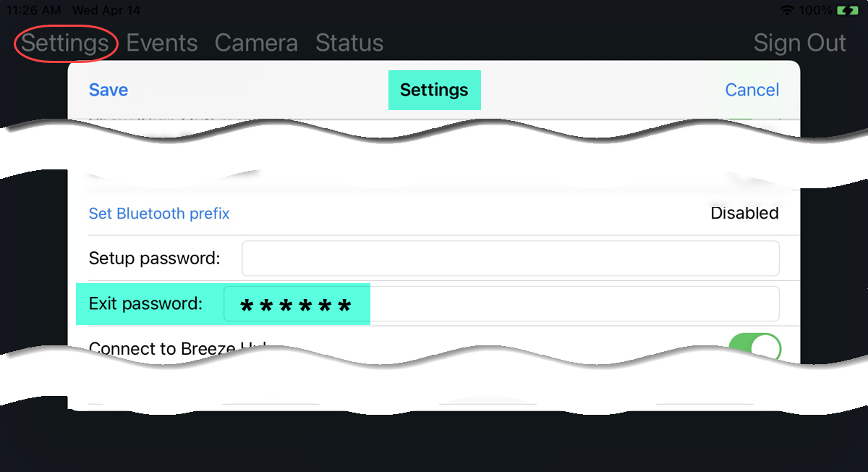Tap the 100% battery percentage indicator
This screenshot has width=868, height=472.
816,10
